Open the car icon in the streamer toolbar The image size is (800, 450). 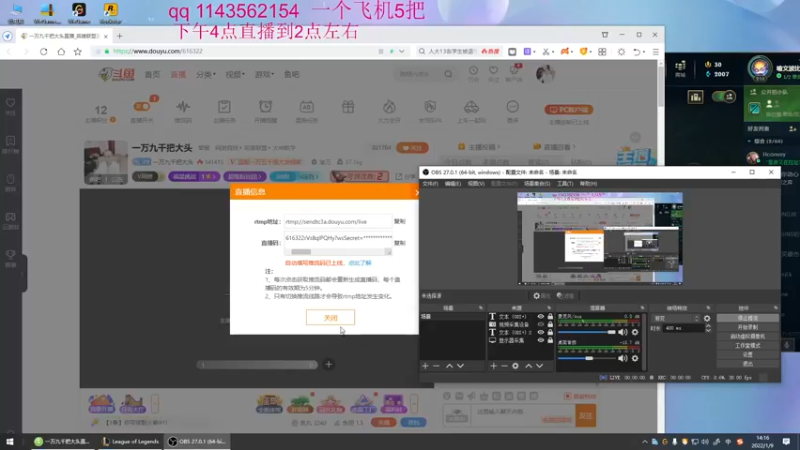click(x=471, y=107)
